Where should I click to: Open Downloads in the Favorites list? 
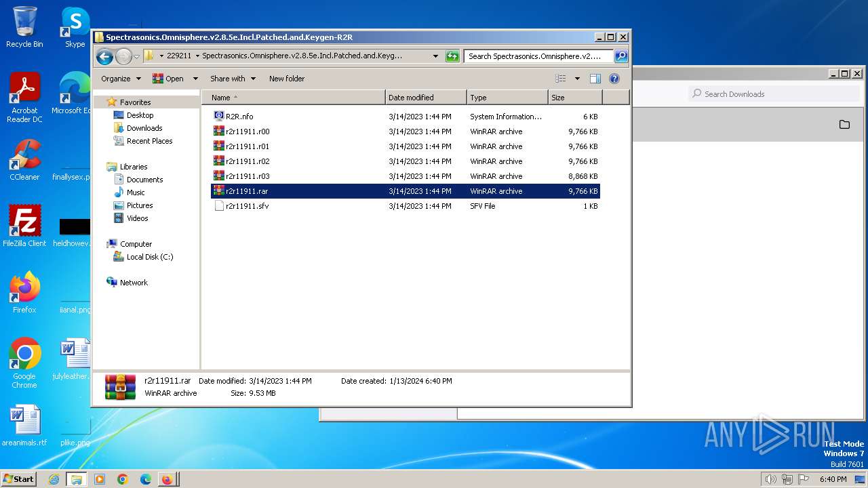[x=144, y=128]
